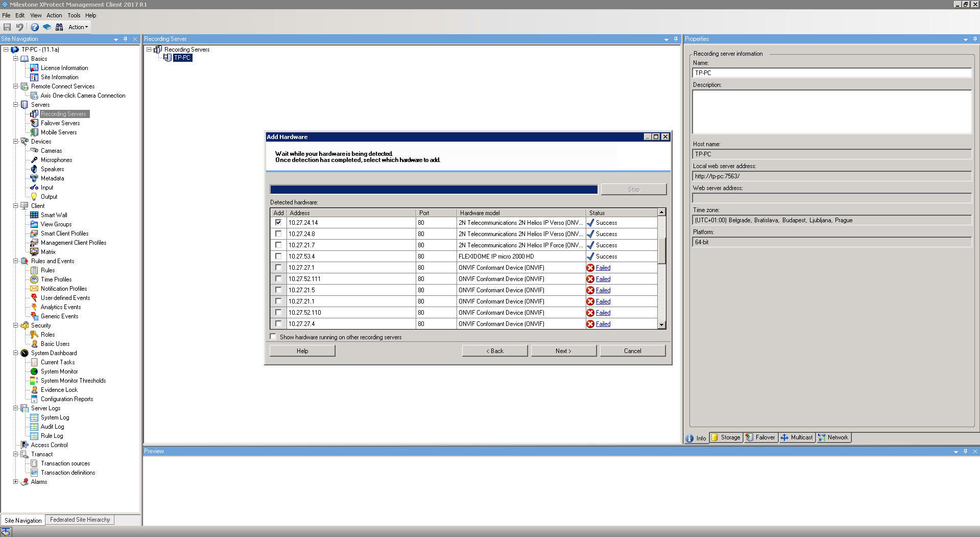
Task: Click the binoculars search icon
Action: point(59,27)
